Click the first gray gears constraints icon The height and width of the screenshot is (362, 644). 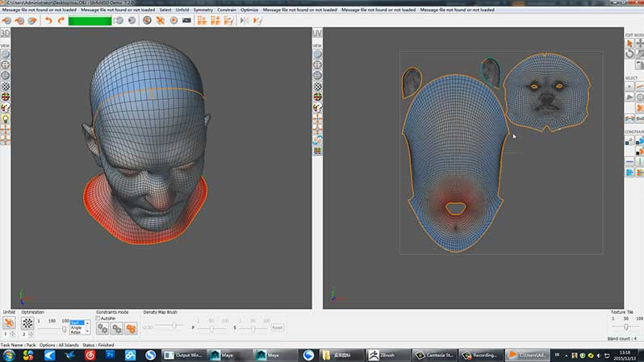[x=102, y=328]
